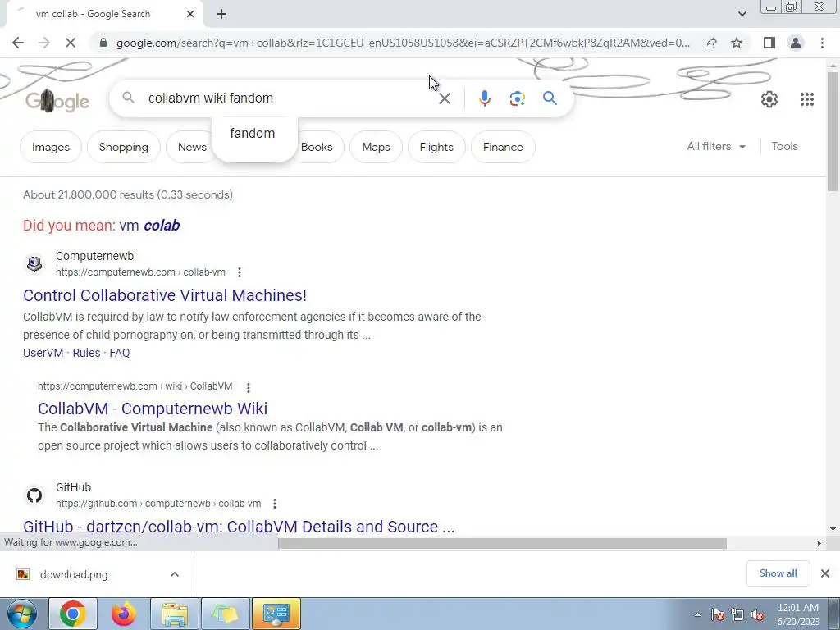The height and width of the screenshot is (630, 840).
Task: Show all downloads
Action: 778,573
